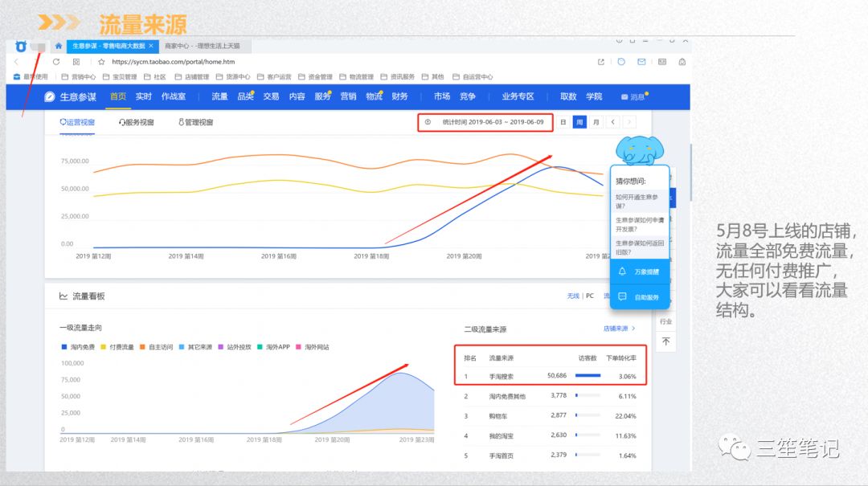This screenshot has height=486, width=868.
Task: Go to previous period with left chevron
Action: [612, 122]
